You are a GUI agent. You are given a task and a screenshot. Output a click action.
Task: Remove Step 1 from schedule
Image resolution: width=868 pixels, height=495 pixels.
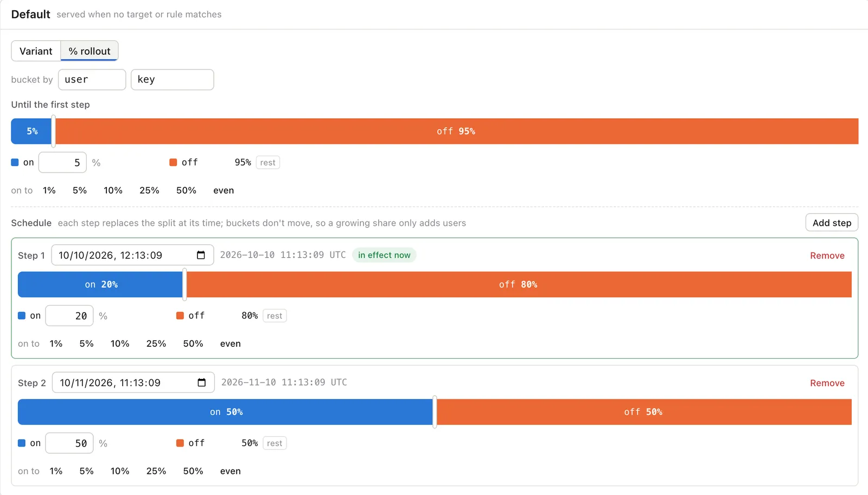click(827, 256)
